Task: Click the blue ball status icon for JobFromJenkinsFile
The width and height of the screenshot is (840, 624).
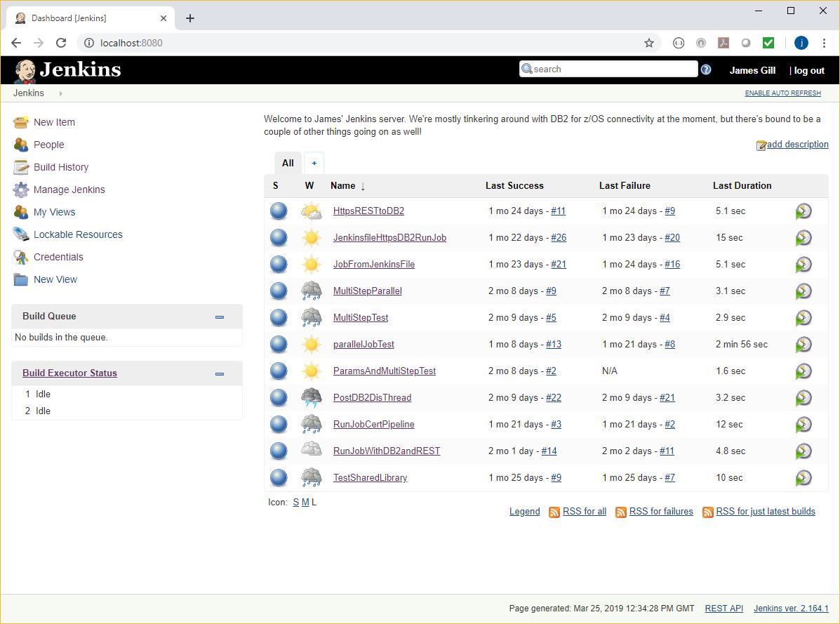Action: pyautogui.click(x=279, y=264)
